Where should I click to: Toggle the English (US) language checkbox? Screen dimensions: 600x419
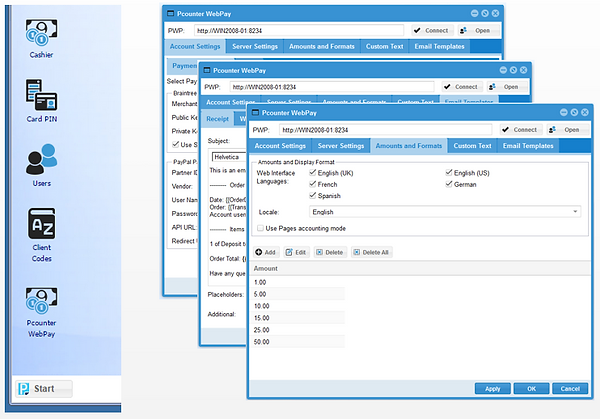click(449, 173)
